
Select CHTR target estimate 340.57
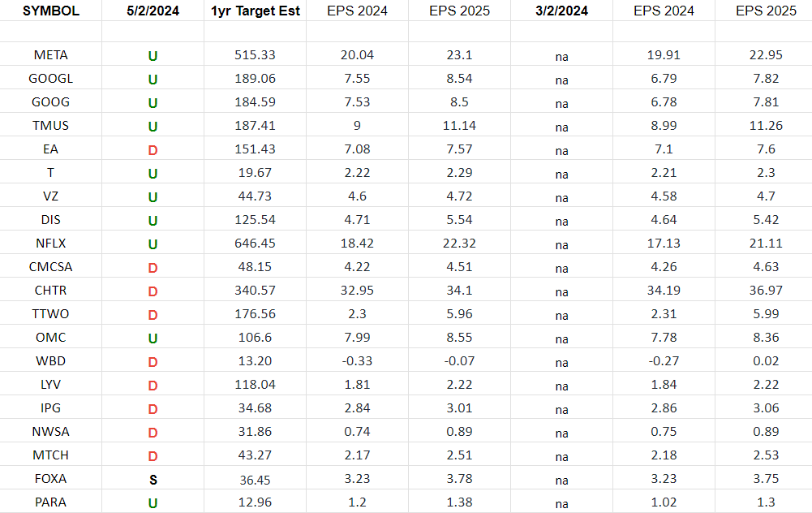[255, 291]
